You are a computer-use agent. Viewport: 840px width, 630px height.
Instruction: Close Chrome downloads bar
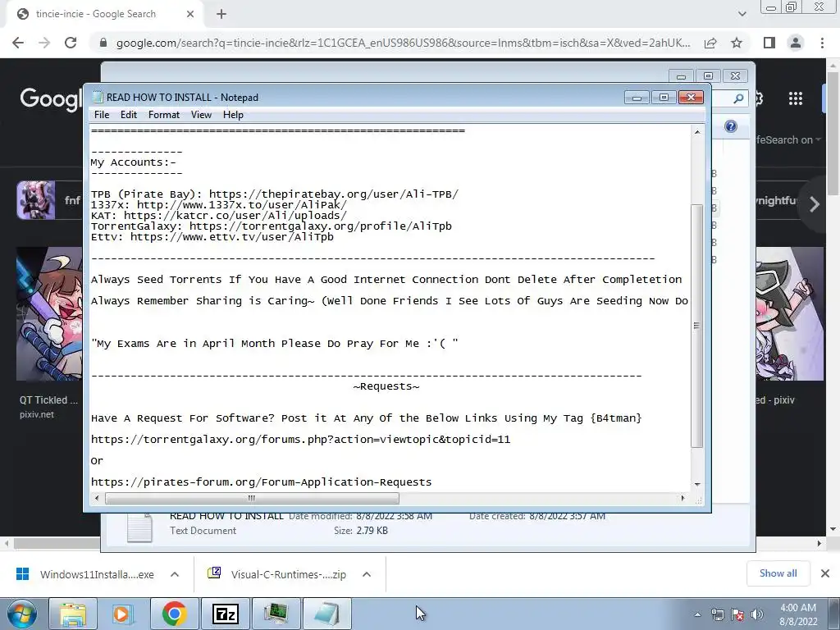[x=825, y=573]
